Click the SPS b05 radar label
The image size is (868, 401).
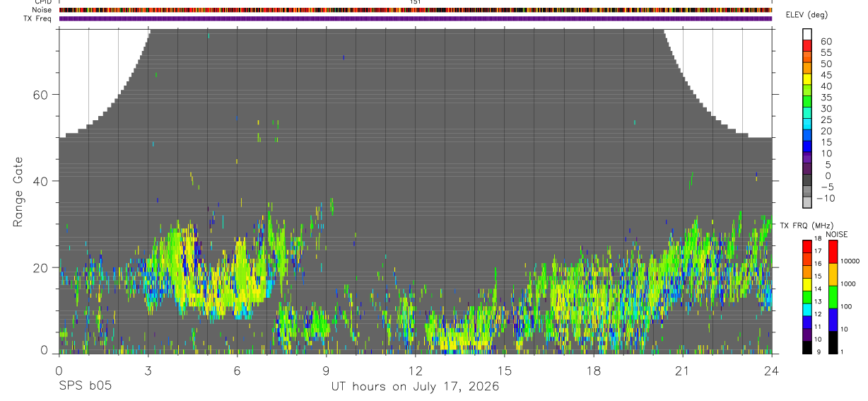(84, 386)
